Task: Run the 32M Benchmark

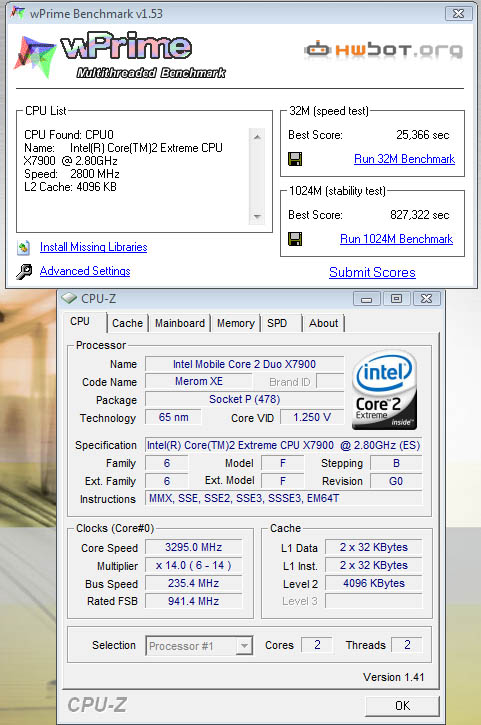Action: (x=404, y=159)
